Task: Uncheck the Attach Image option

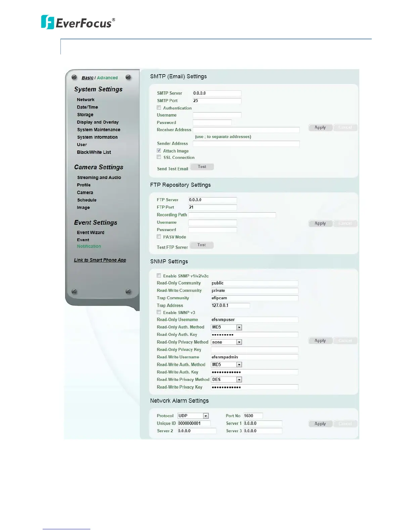Action: tap(159, 150)
